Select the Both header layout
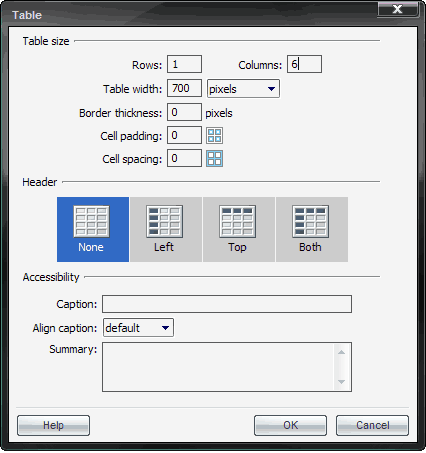Viewport: 426px width, 453px height. 312,229
